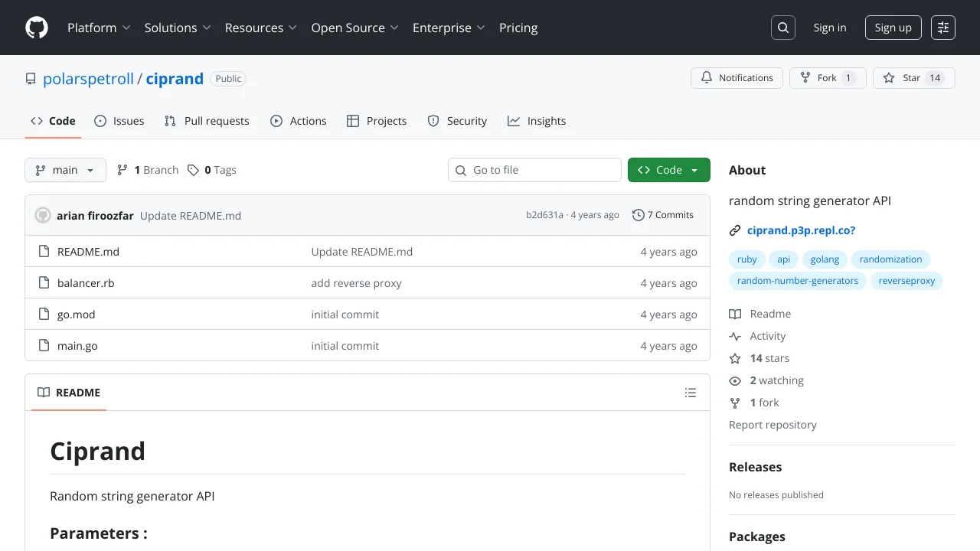
Task: Open the Pricing page
Action: click(518, 28)
